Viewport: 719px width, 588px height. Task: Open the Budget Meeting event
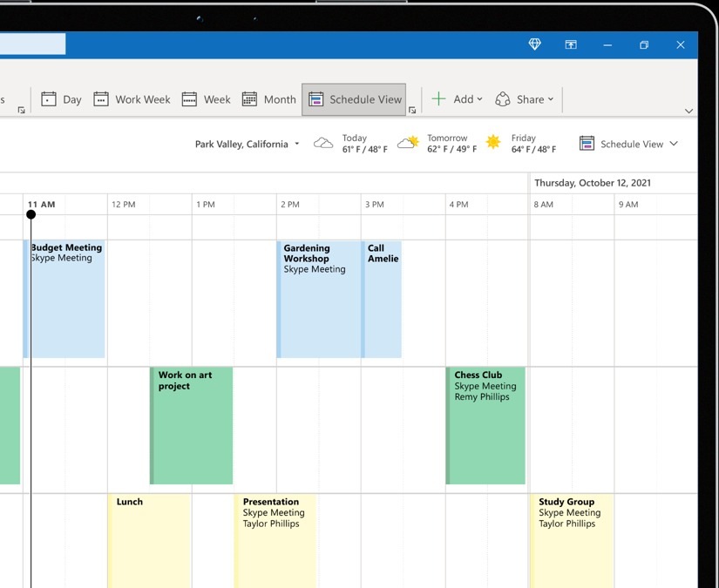click(65, 298)
